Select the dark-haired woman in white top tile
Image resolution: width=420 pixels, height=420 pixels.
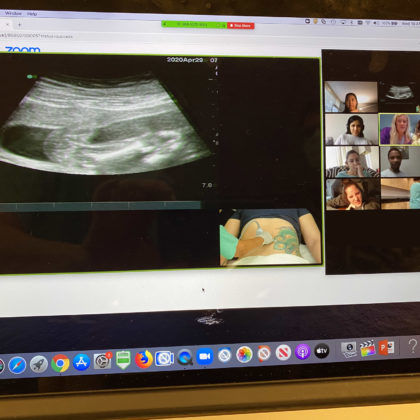pos(351,129)
